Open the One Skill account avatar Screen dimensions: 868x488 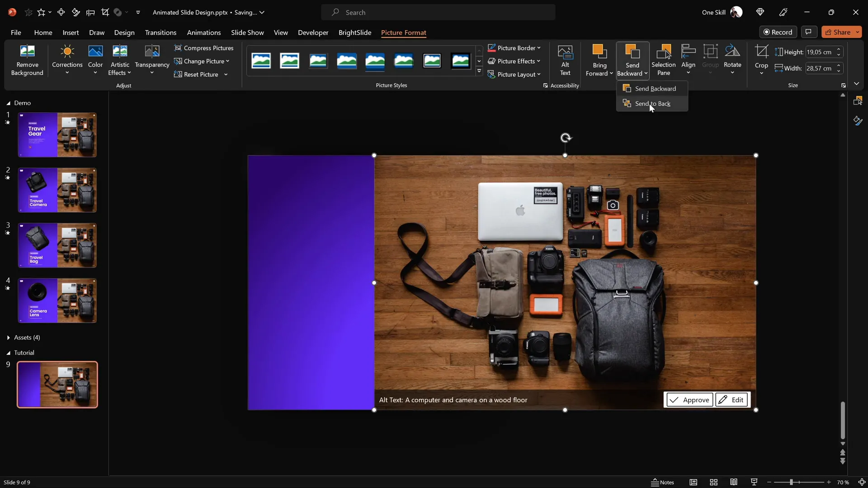(736, 12)
